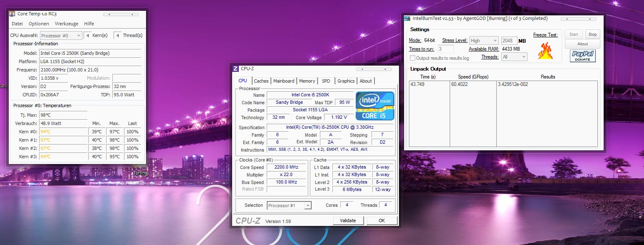Click the Linpack speed 60.4022 cell
The height and width of the screenshot is (245, 644).
pos(473,84)
